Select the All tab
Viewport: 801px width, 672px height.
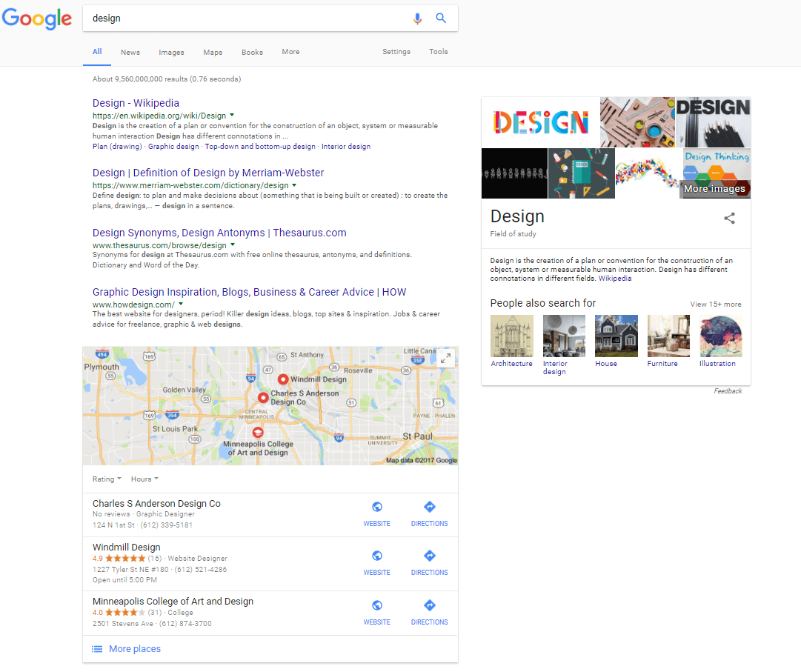pos(97,52)
